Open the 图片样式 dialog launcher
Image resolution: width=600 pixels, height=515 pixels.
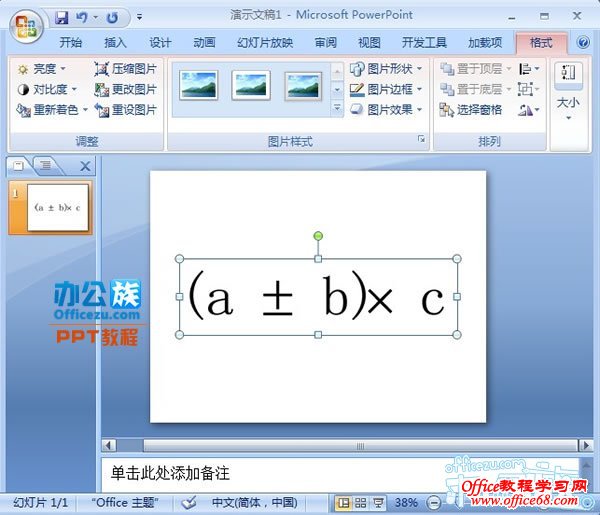(x=421, y=139)
